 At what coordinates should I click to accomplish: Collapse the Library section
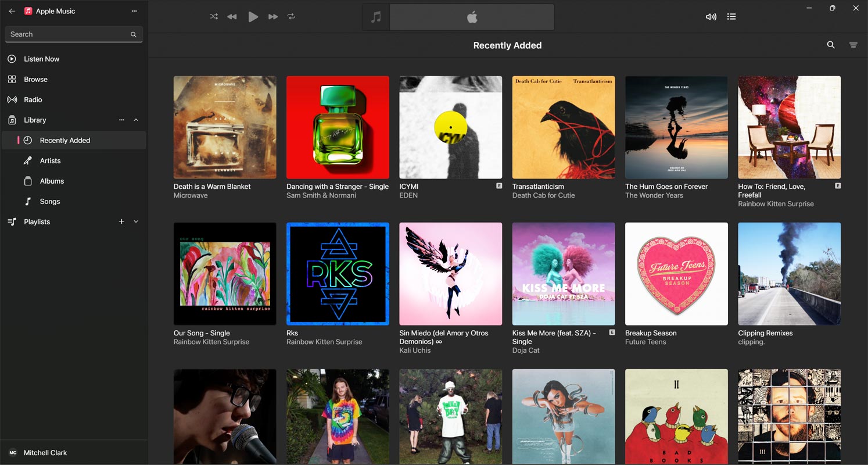136,120
